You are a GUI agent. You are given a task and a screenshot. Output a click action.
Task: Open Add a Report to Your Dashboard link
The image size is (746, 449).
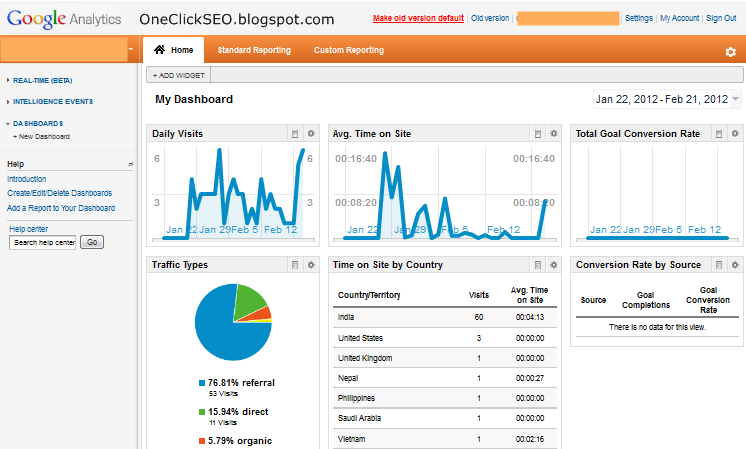click(61, 208)
